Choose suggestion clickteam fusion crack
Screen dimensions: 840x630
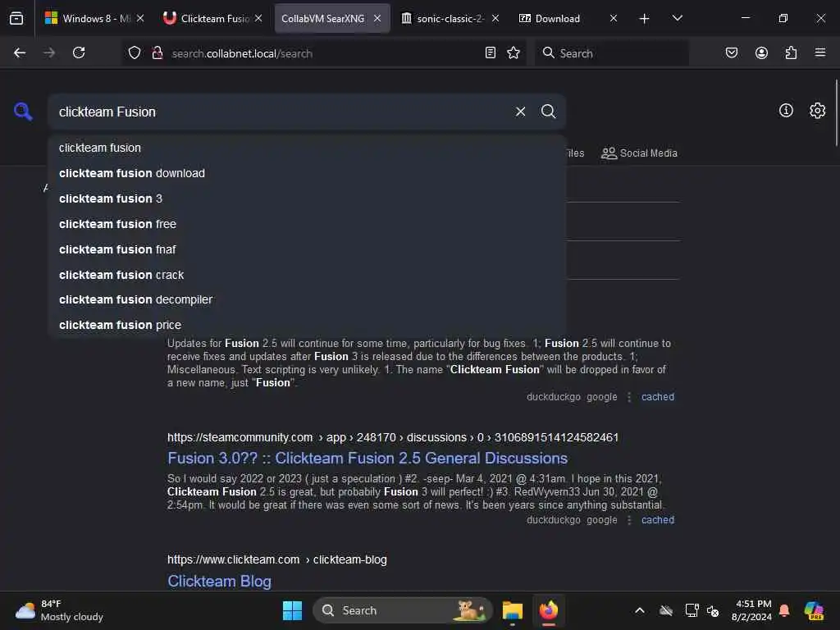[x=307, y=275]
